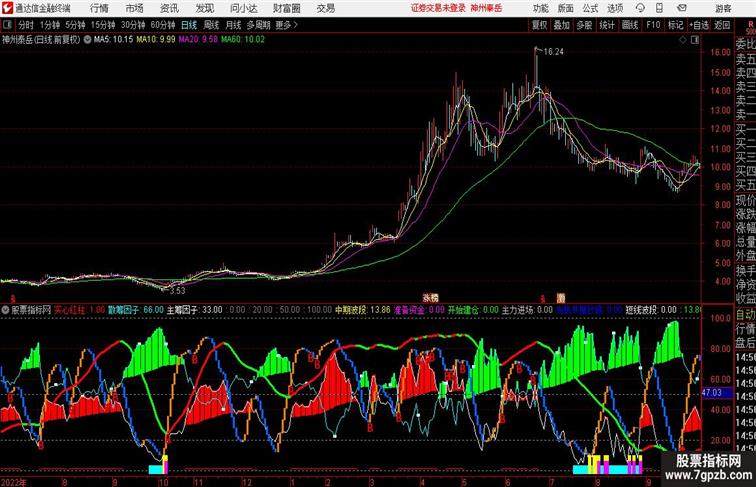Image resolution: width=756 pixels, height=487 pixels.
Task: Click the 多股 toolbar button
Action: click(x=584, y=25)
